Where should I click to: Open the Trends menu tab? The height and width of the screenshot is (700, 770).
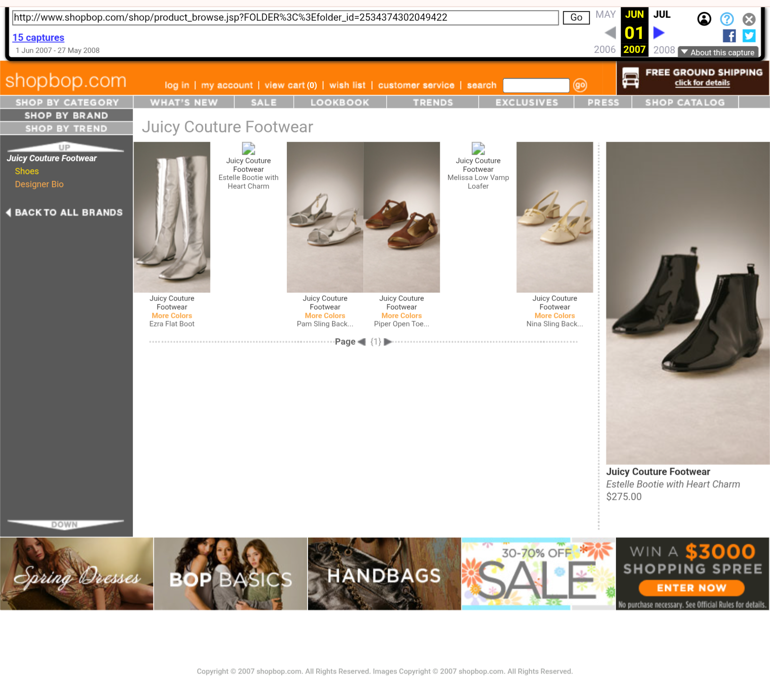(x=433, y=102)
